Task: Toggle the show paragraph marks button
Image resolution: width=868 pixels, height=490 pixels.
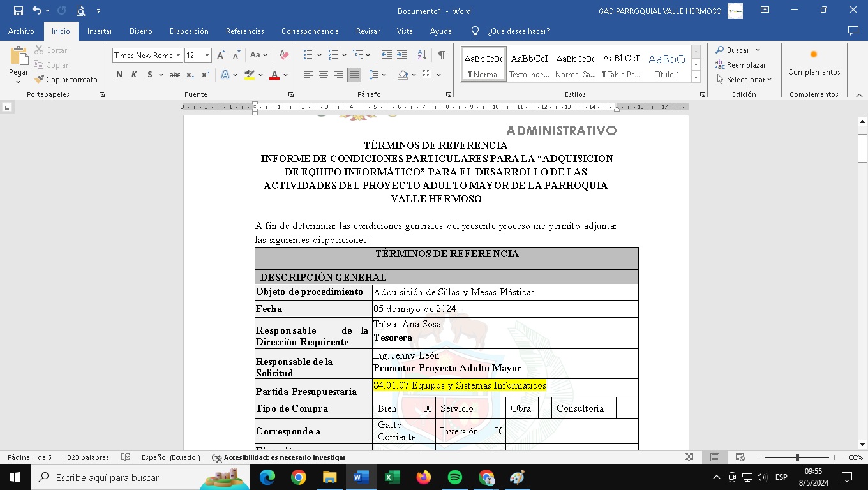Action: pyautogui.click(x=441, y=56)
